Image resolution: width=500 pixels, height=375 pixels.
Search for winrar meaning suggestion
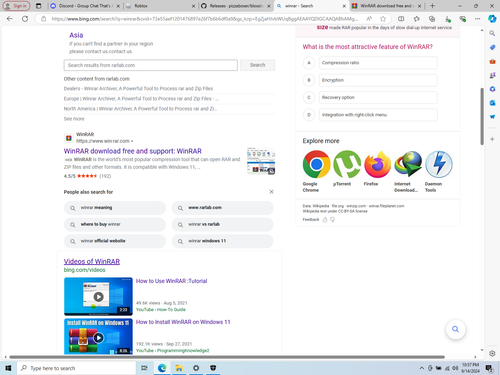(115, 208)
